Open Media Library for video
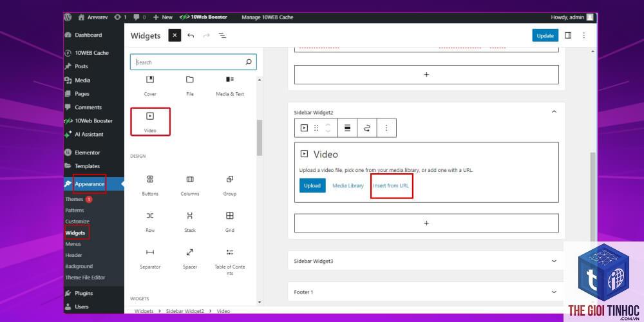644x322 pixels. pos(348,185)
